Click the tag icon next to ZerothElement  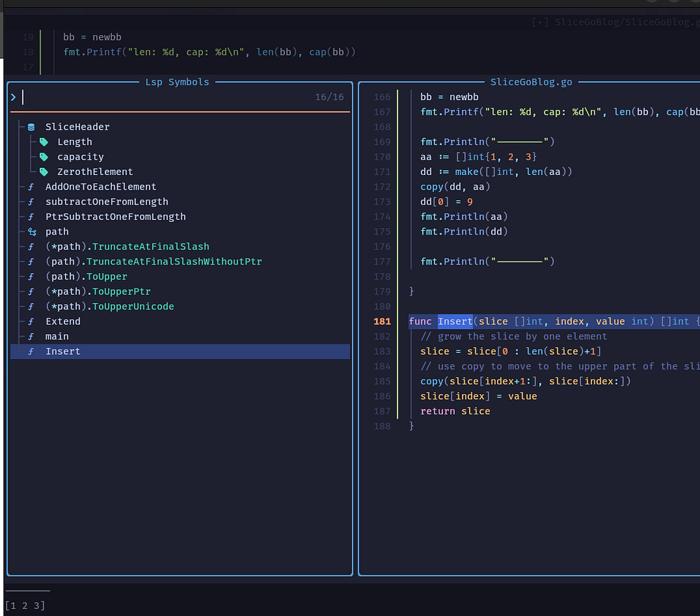(x=43, y=171)
